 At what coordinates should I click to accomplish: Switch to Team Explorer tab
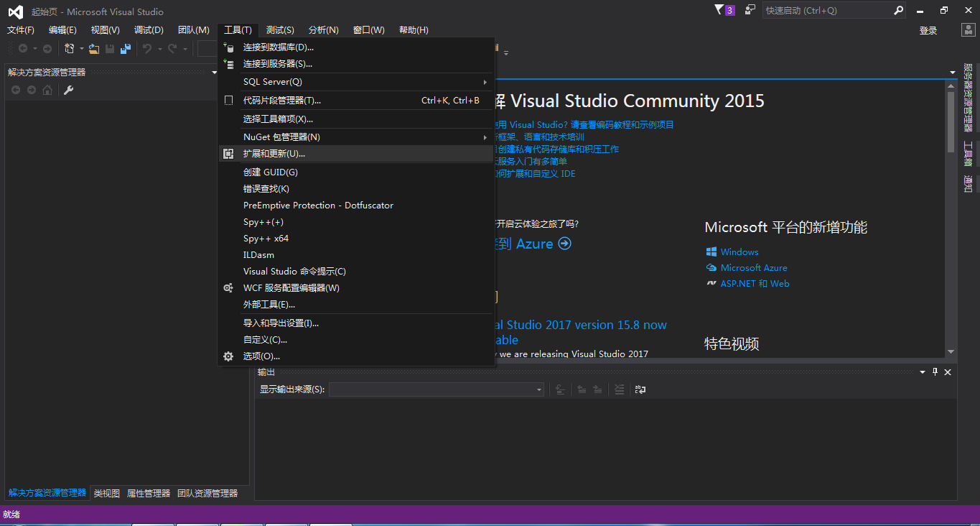point(207,494)
